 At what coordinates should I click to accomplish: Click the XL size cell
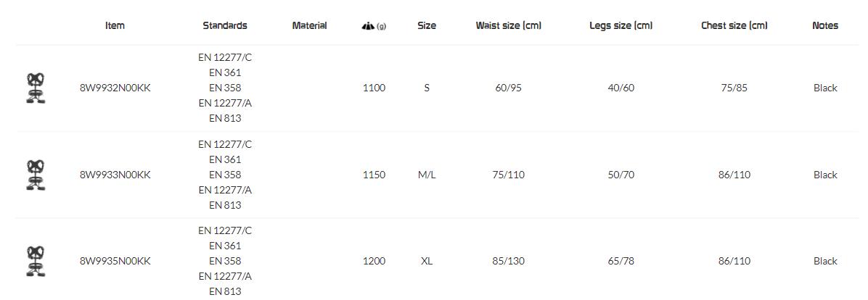427,261
